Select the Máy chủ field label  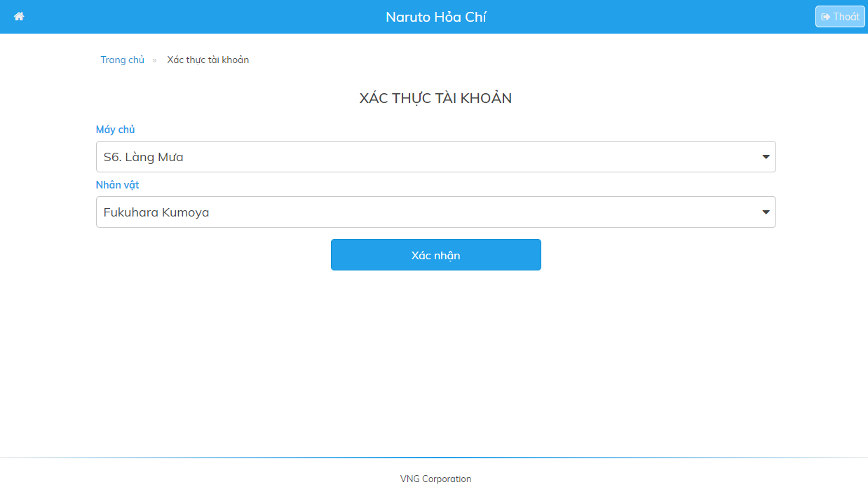pyautogui.click(x=116, y=130)
